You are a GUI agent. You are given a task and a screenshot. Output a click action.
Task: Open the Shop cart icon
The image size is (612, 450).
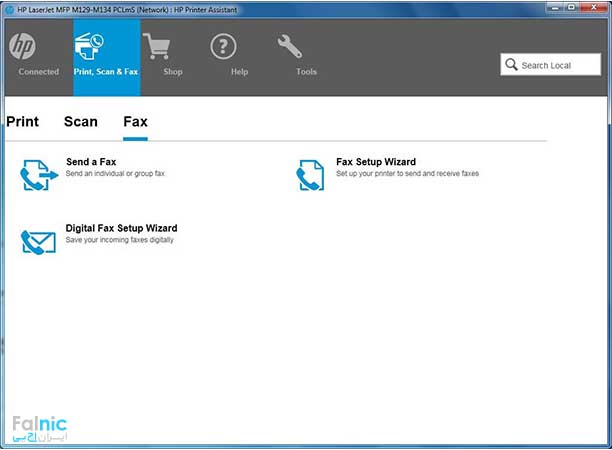coord(156,47)
